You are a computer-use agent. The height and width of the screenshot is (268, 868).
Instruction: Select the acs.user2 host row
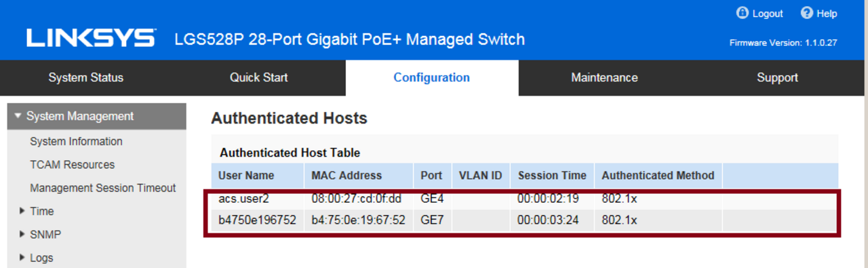click(x=524, y=198)
